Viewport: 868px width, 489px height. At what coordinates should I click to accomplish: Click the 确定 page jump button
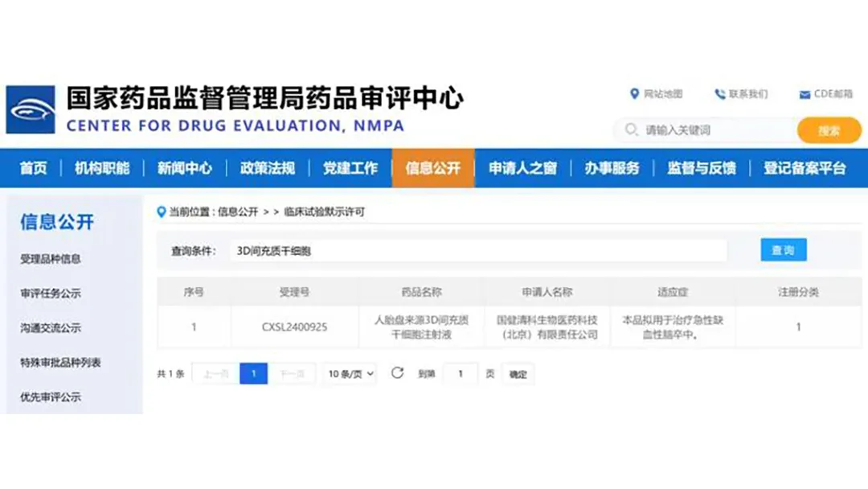click(518, 374)
